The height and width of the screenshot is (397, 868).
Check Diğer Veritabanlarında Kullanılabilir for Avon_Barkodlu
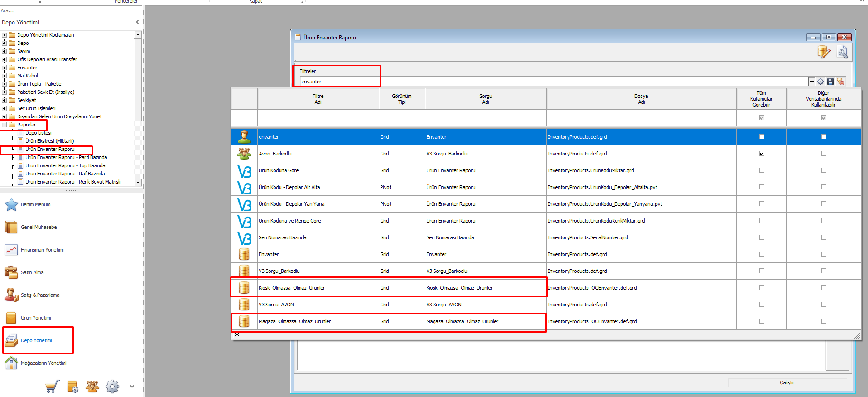824,154
